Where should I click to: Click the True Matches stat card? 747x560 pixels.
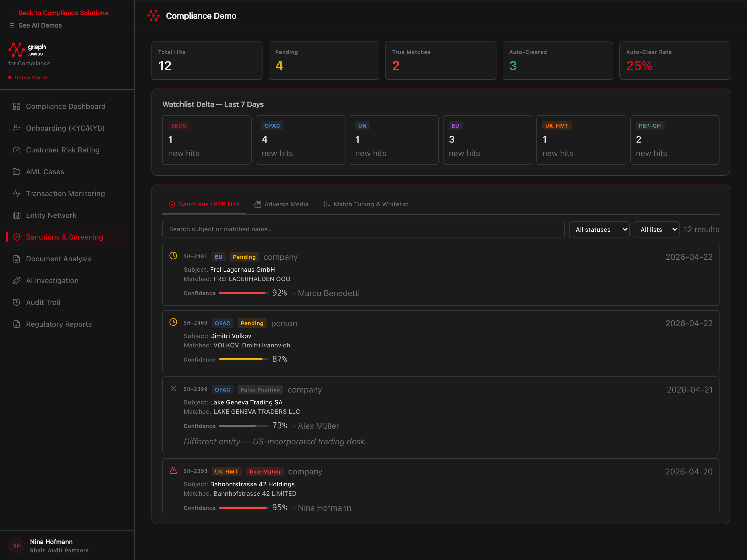click(x=441, y=61)
